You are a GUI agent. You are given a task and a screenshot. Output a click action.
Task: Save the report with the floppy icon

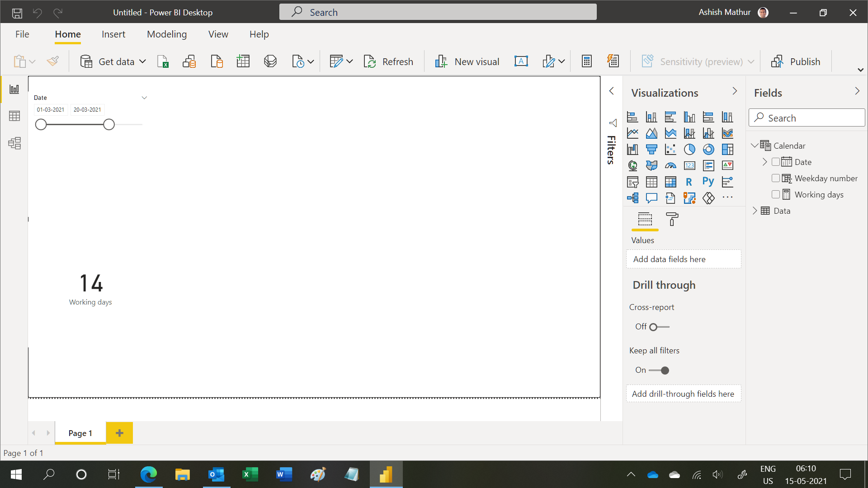[17, 13]
